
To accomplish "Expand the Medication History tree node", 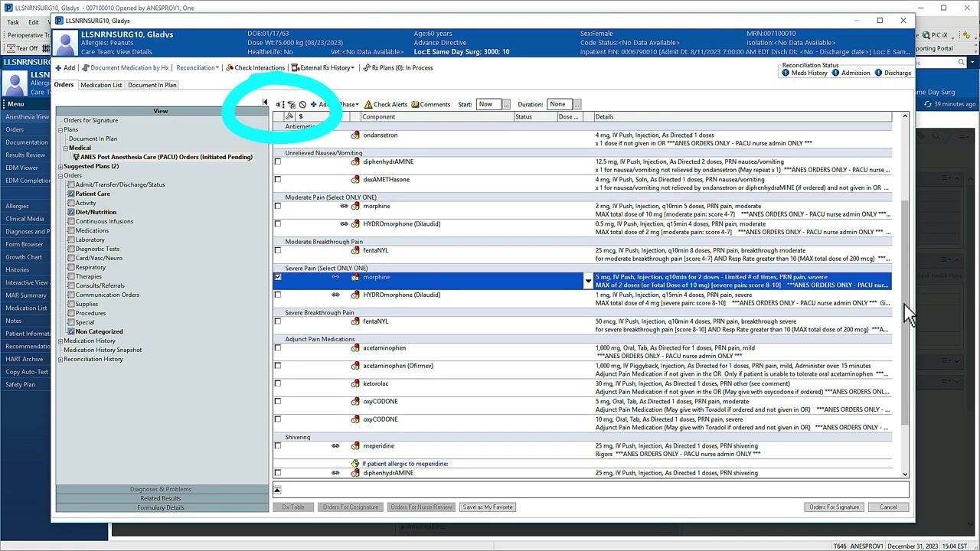I will (x=60, y=341).
